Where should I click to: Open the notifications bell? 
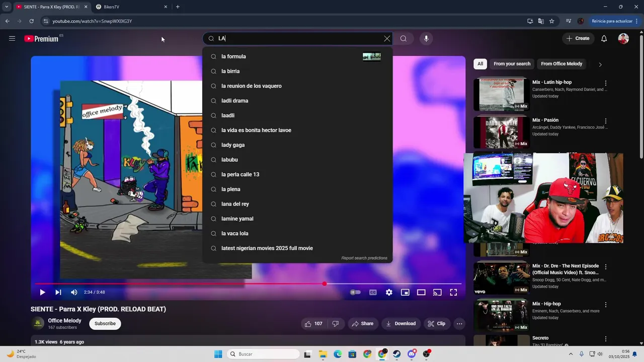[x=604, y=39]
